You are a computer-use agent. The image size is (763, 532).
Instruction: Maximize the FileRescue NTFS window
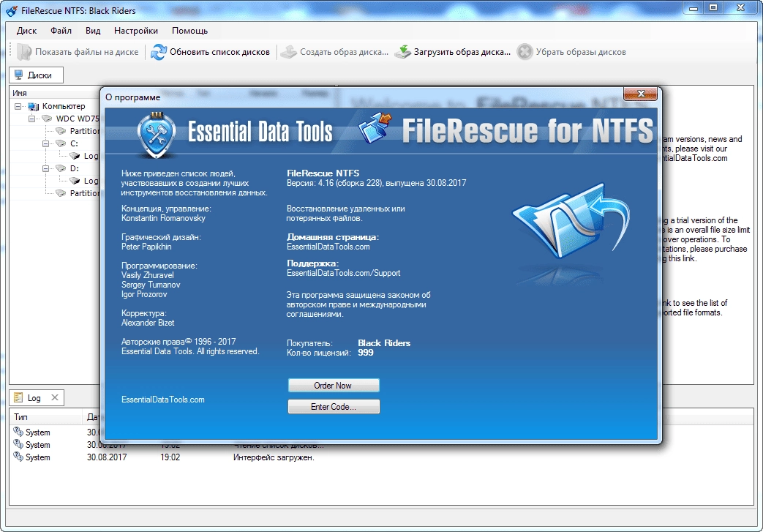(713, 7)
